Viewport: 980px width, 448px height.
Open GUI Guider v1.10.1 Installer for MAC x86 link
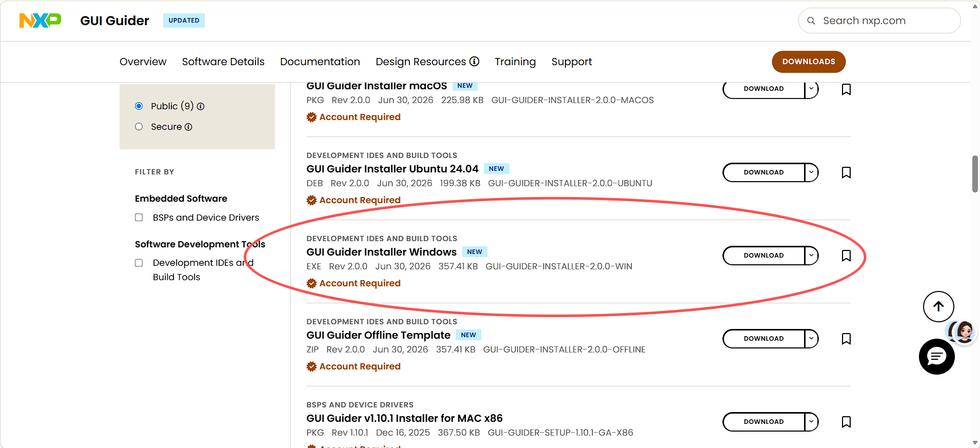(x=404, y=418)
